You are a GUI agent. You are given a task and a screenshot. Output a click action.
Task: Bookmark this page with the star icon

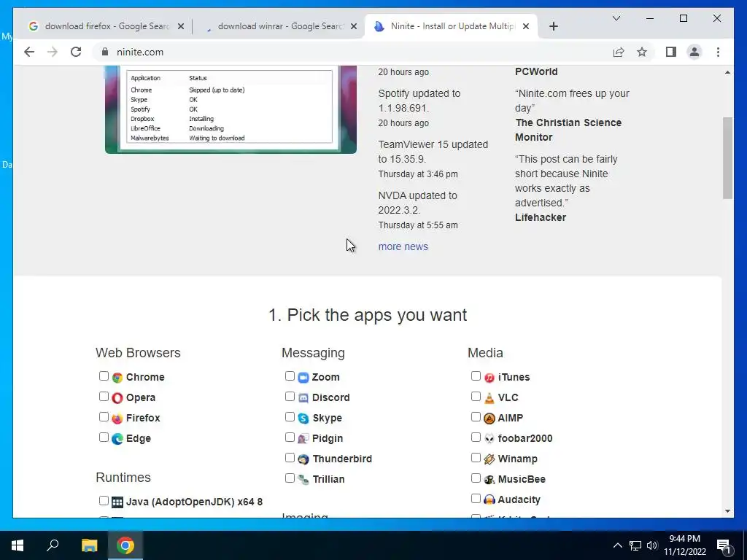(642, 52)
